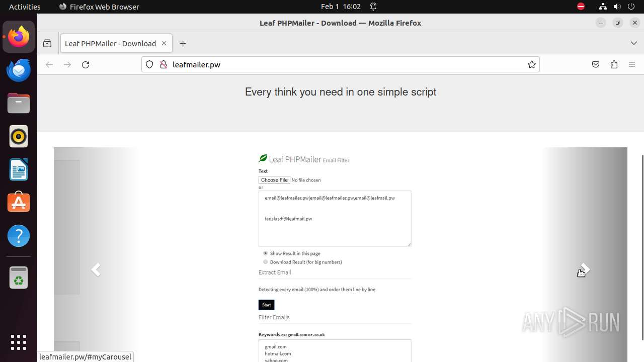This screenshot has height=362, width=644.
Task: Open recent browsing Firefox View icon
Action: [47, 44]
